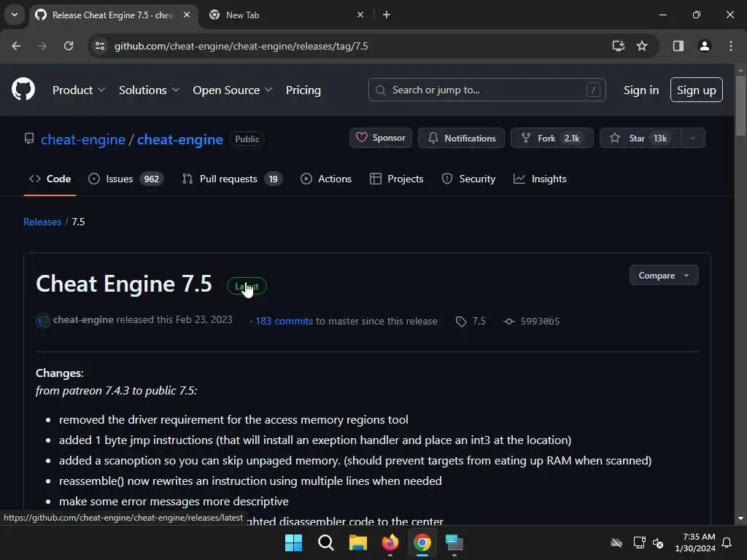Open Firefox from the taskbar

390,542
